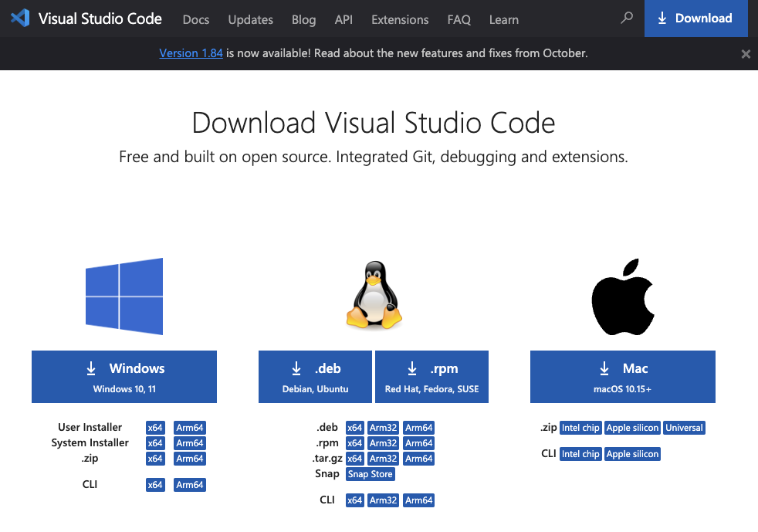
Task: Open the Learn navigation link
Action: tap(504, 20)
